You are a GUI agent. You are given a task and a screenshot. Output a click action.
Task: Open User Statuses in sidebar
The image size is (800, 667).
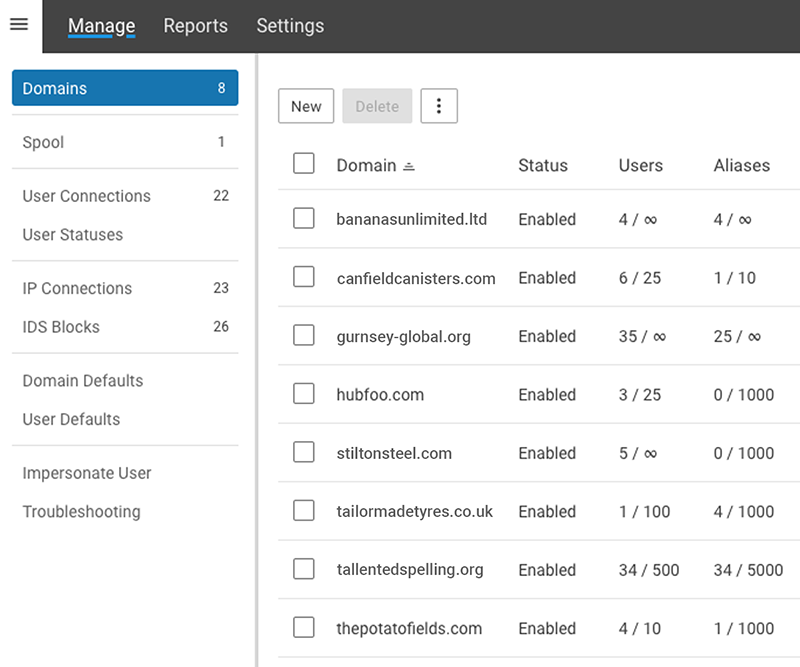(x=125, y=234)
